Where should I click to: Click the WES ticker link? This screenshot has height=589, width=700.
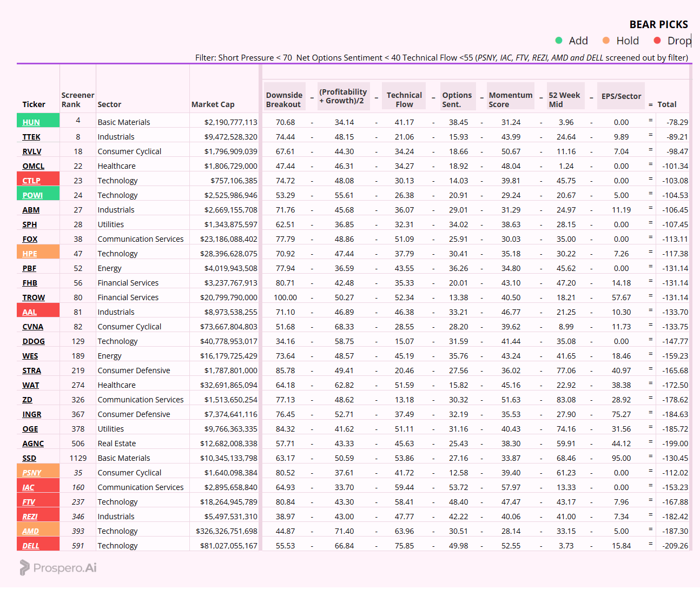point(30,356)
